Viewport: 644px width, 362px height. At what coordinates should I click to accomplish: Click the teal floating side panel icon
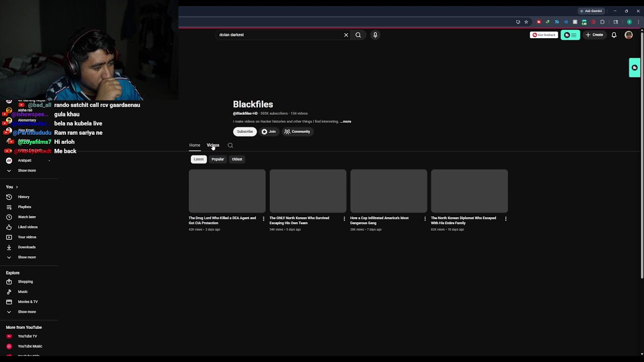coord(635,68)
